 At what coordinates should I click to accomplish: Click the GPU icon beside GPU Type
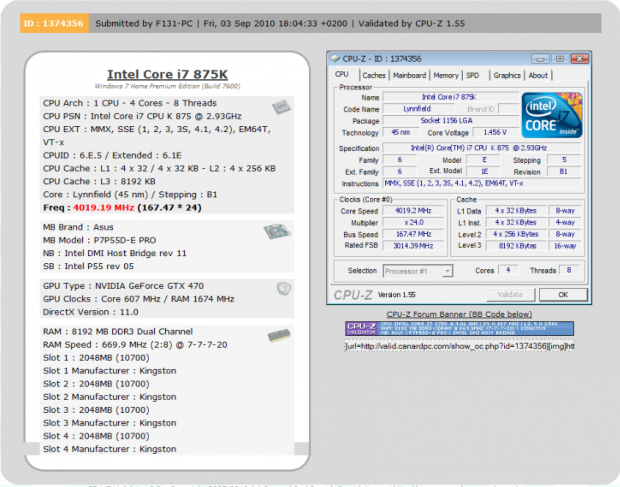tap(284, 289)
